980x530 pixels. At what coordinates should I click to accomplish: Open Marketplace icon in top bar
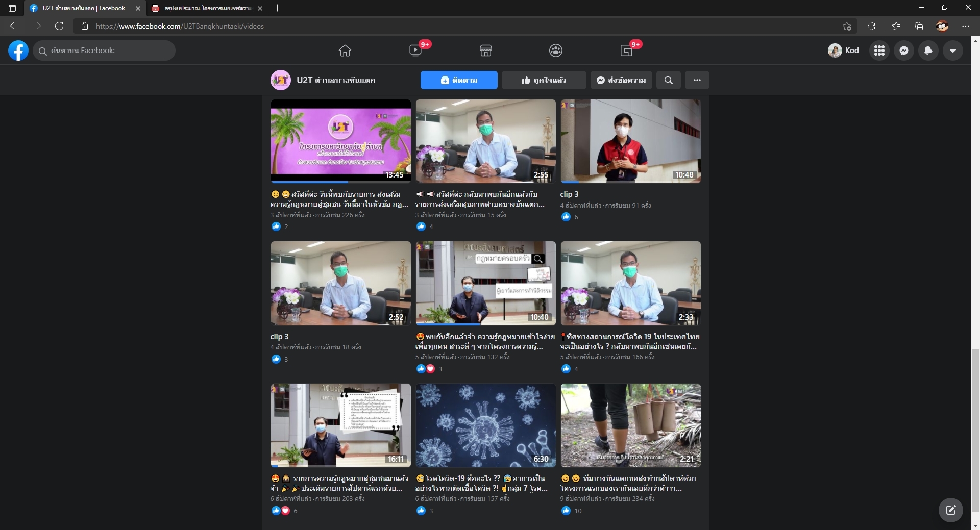(x=485, y=51)
